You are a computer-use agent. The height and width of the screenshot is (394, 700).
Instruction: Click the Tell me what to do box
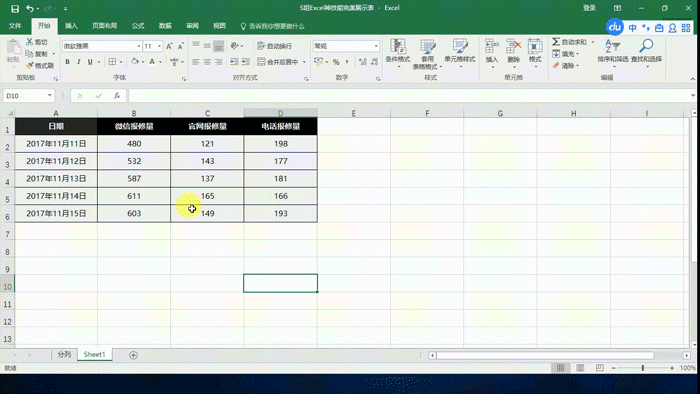coord(272,26)
